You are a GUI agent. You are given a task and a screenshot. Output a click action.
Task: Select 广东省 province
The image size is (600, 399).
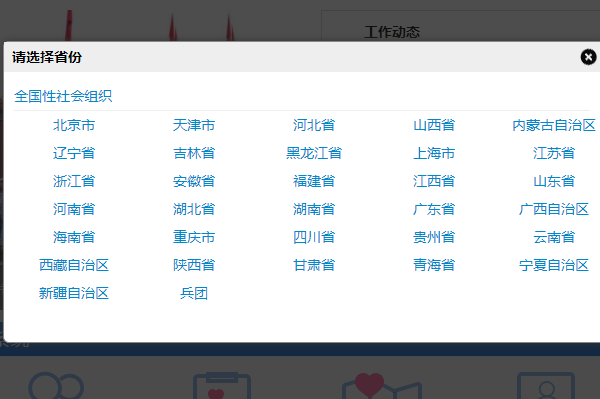pos(434,209)
